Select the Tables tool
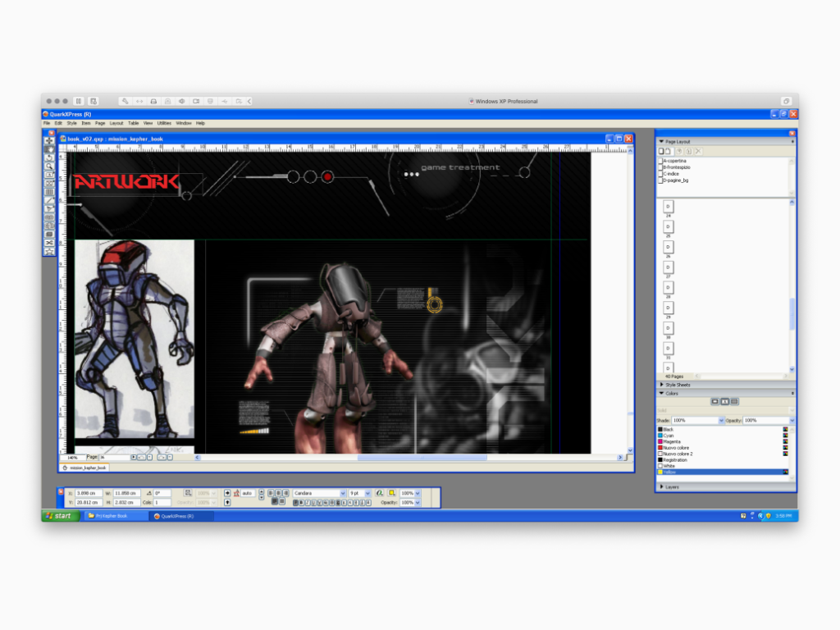Viewport: 840px width, 630px height. coord(49,192)
